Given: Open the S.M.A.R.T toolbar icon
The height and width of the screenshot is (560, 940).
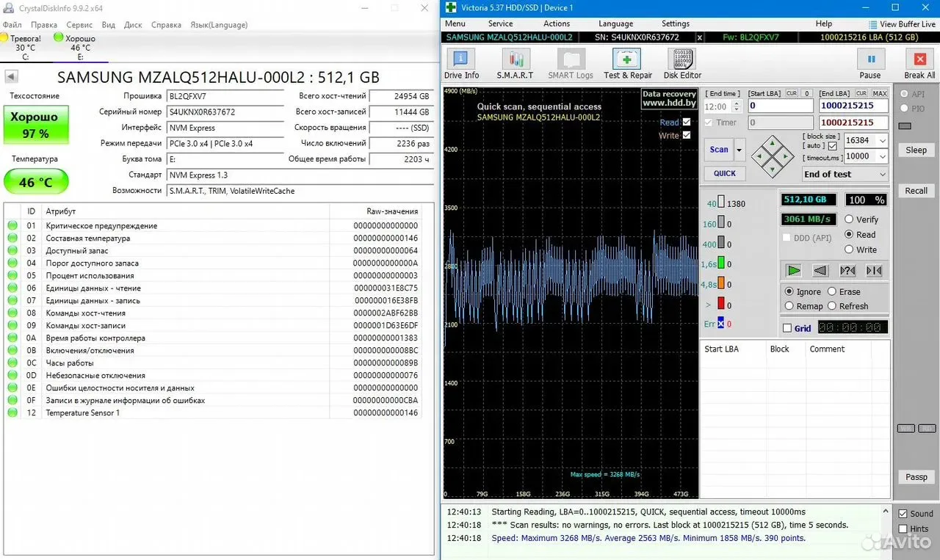Looking at the screenshot, I should click(515, 59).
